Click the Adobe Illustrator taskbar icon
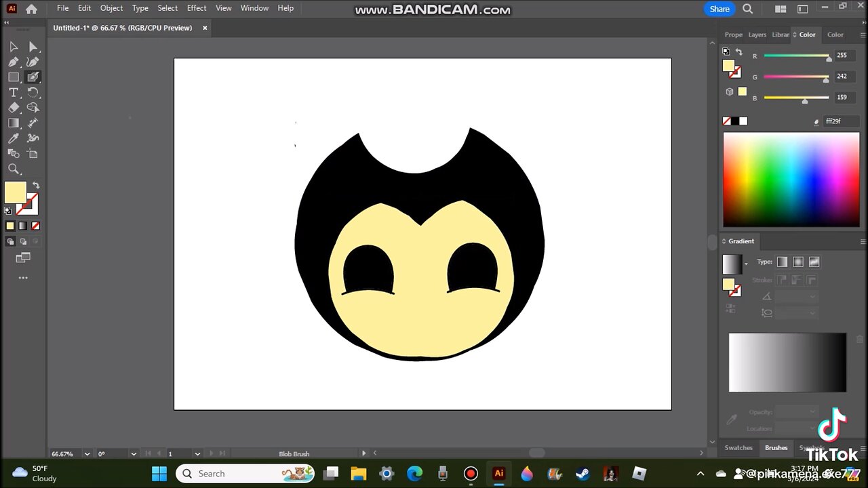 499,473
